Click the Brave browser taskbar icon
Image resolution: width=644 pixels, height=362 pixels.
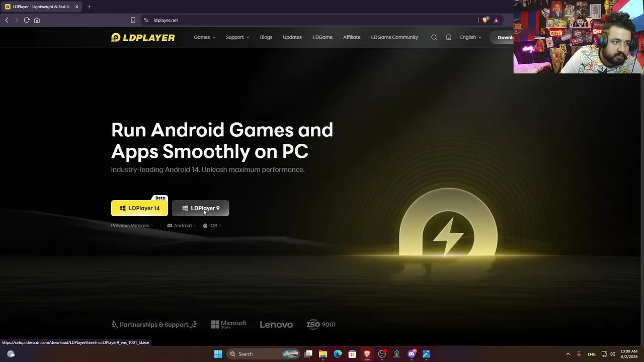pyautogui.click(x=367, y=354)
